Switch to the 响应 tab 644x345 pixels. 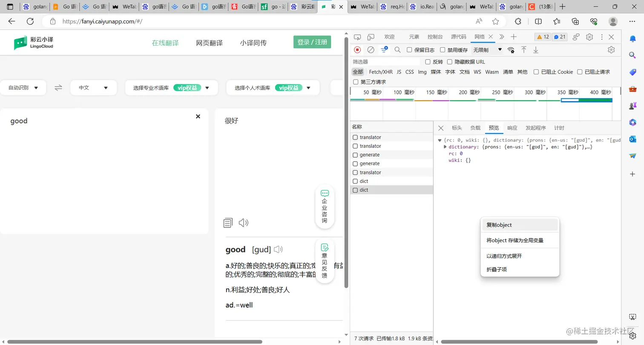pyautogui.click(x=512, y=128)
